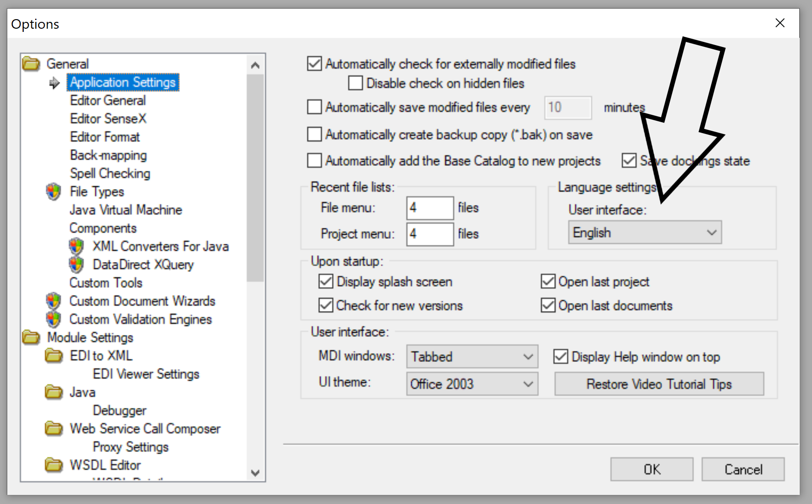This screenshot has height=504, width=812.
Task: Expand the MDI windows dropdown
Action: pyautogui.click(x=472, y=356)
